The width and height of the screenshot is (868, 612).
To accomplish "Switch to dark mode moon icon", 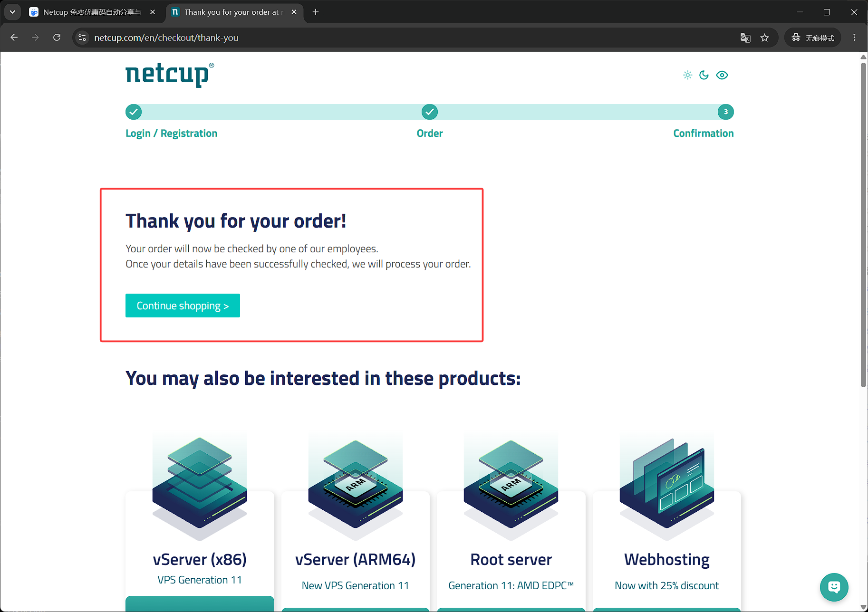I will click(x=704, y=75).
